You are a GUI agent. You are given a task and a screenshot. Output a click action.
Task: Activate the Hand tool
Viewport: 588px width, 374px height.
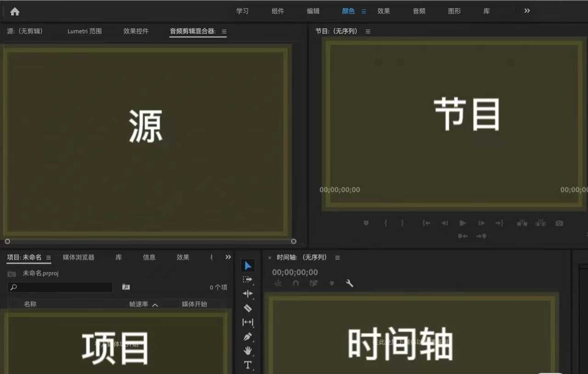pyautogui.click(x=247, y=351)
